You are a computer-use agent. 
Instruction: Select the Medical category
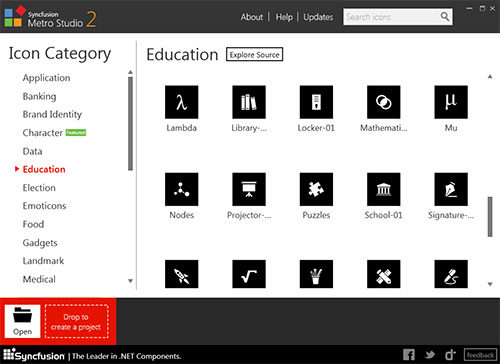click(39, 279)
